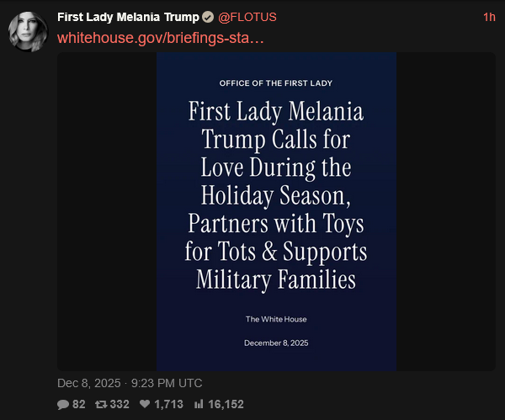The width and height of the screenshot is (505, 420).
Task: Click the 1h relative timestamp
Action: pos(489,18)
